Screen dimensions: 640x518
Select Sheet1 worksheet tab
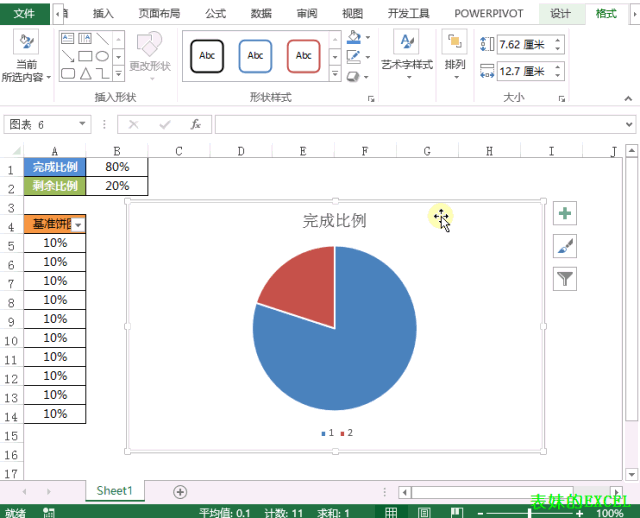coord(115,491)
